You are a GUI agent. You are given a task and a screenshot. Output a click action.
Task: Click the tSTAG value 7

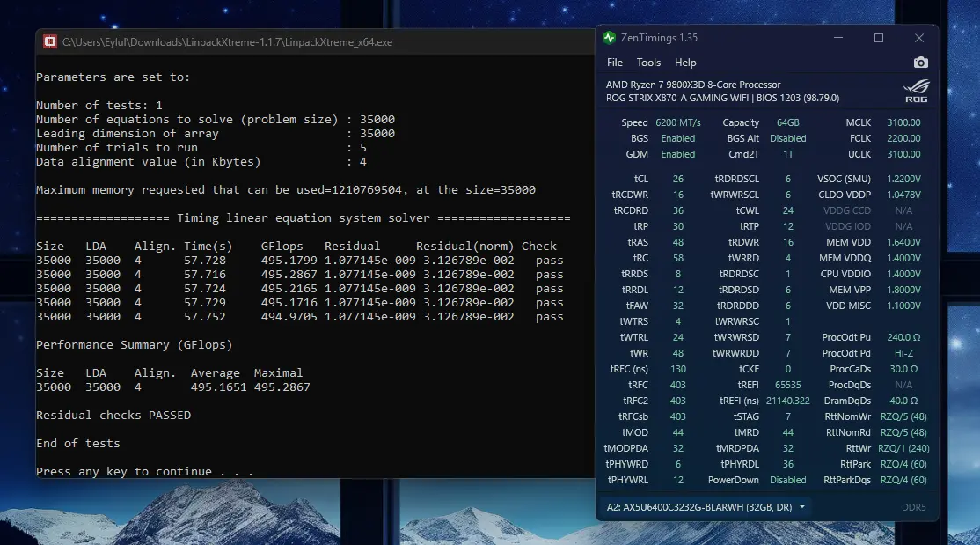788,416
